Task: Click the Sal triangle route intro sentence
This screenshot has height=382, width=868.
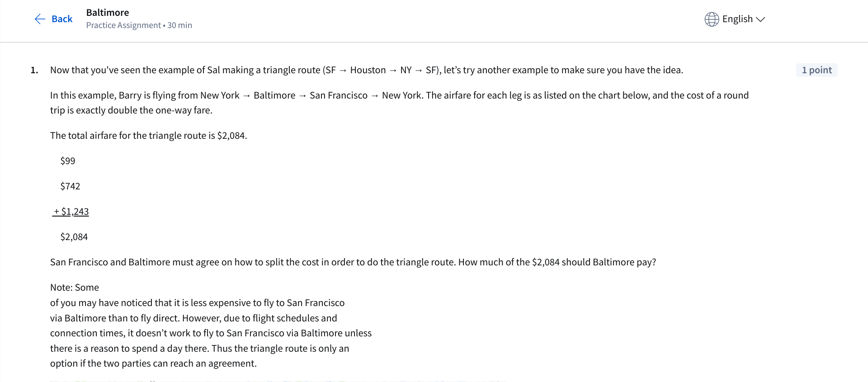Action: coord(366,70)
